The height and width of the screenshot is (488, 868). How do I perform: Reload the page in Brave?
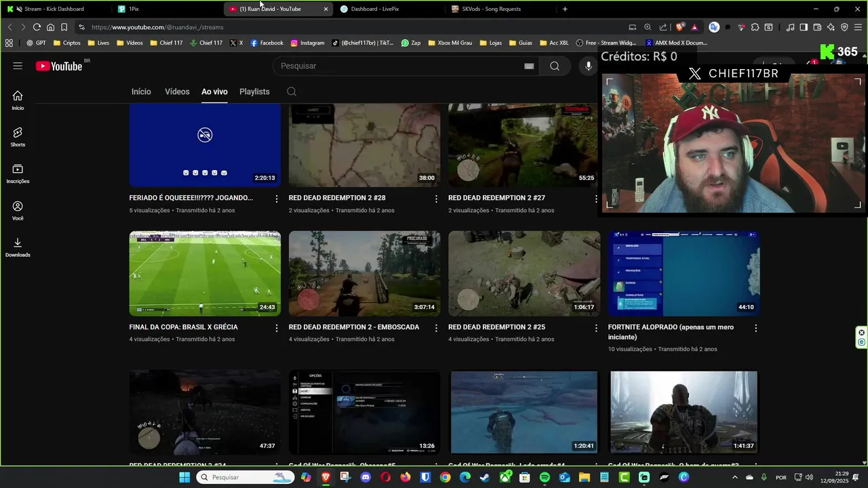coord(37,27)
